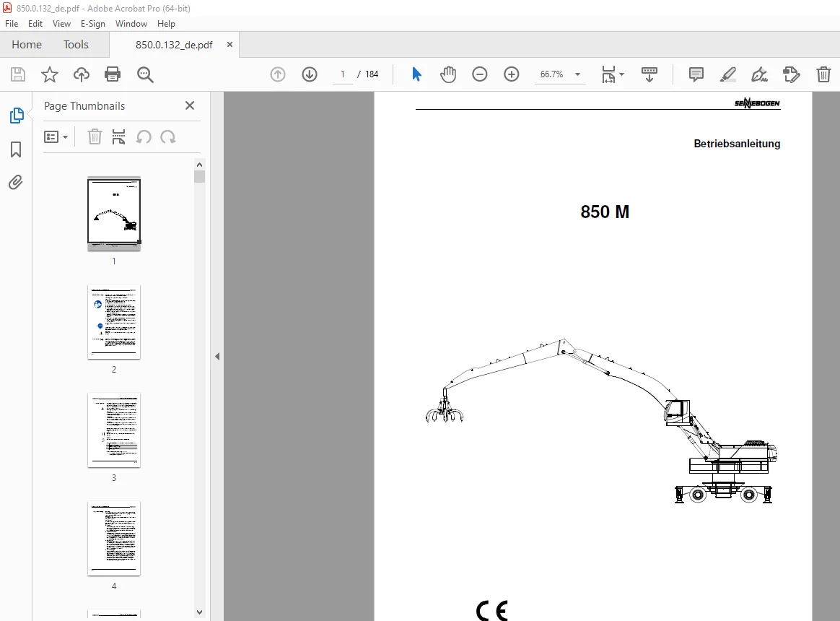Click the page number input field

pos(342,74)
